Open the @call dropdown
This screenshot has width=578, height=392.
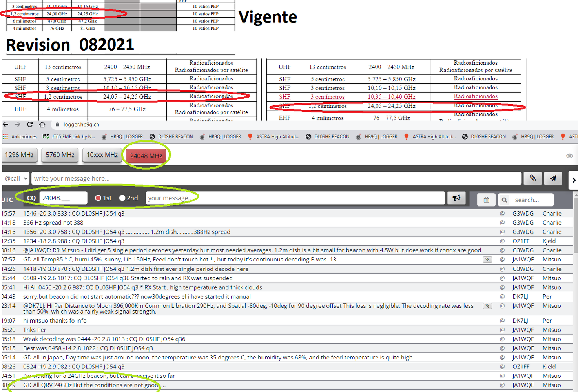pos(16,178)
